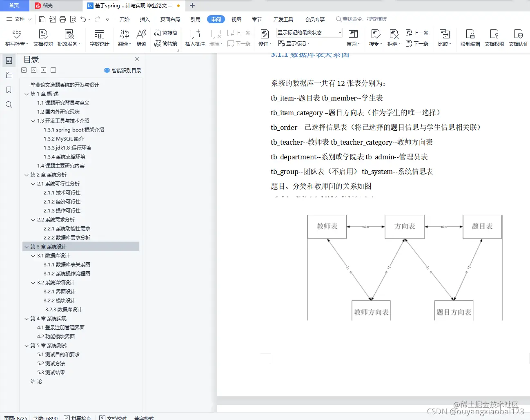Open the search icon in left sidebar
The width and height of the screenshot is (530, 420).
coord(9,105)
